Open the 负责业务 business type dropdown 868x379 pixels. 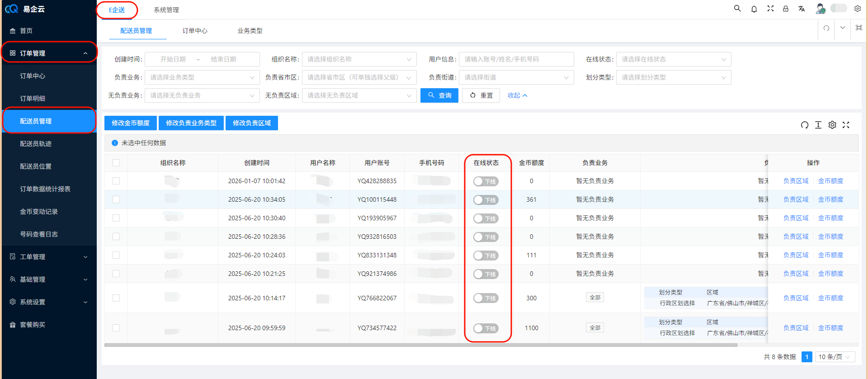click(x=202, y=77)
